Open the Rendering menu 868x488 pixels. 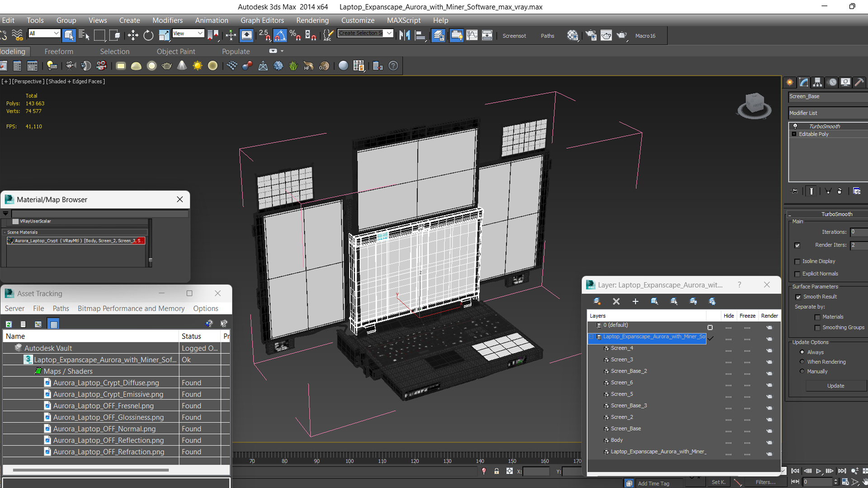click(312, 20)
